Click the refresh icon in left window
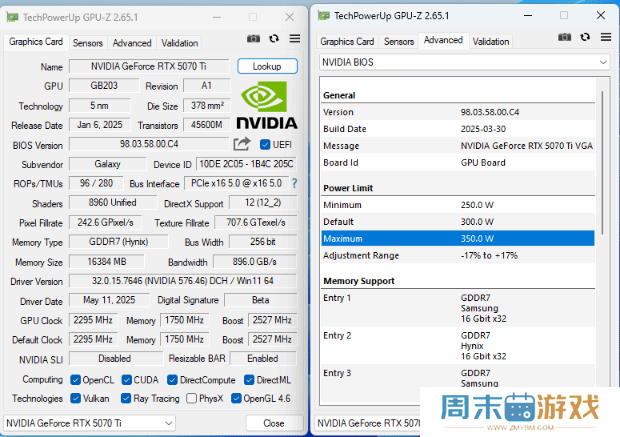 (275, 39)
